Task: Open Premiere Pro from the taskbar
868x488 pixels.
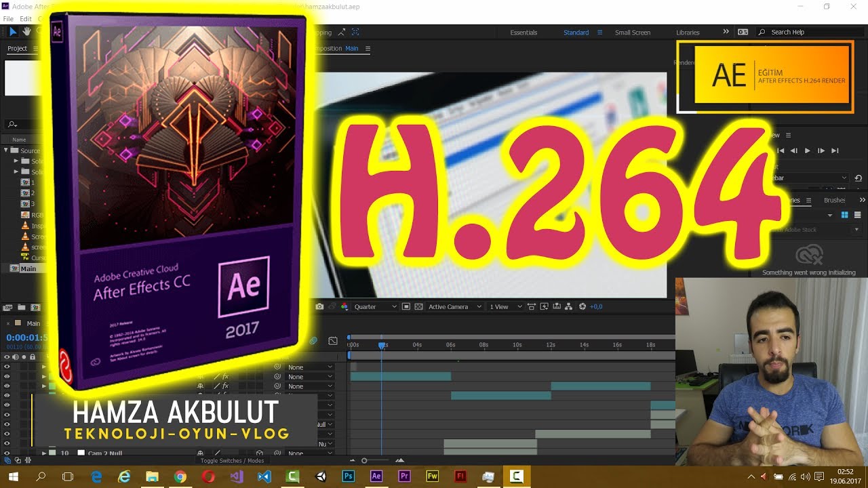Action: 404,476
